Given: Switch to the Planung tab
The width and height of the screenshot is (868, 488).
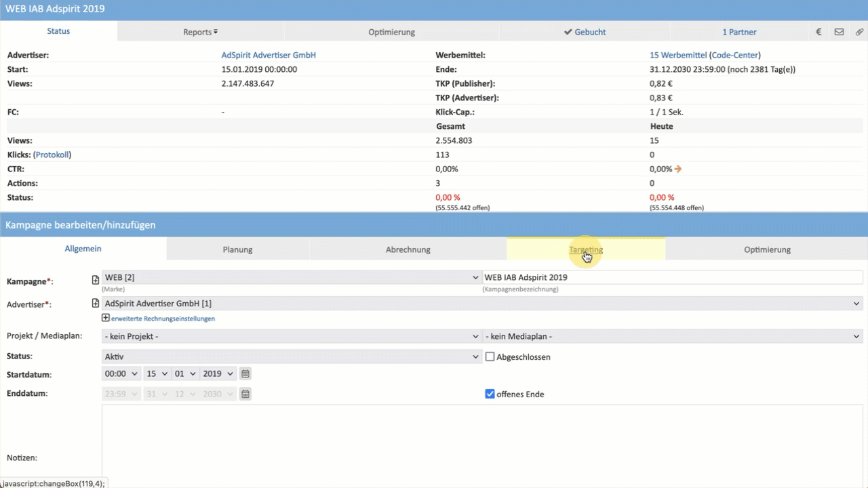Looking at the screenshot, I should pyautogui.click(x=237, y=249).
